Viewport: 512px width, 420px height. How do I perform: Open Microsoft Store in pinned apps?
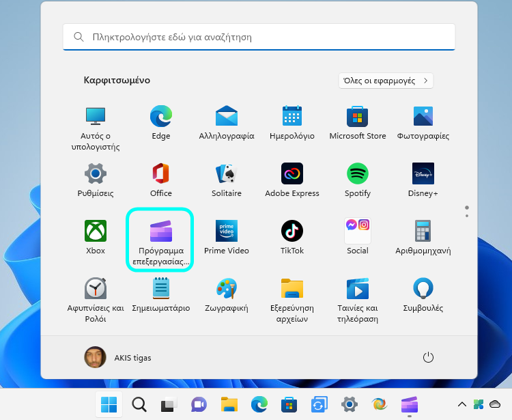click(358, 123)
